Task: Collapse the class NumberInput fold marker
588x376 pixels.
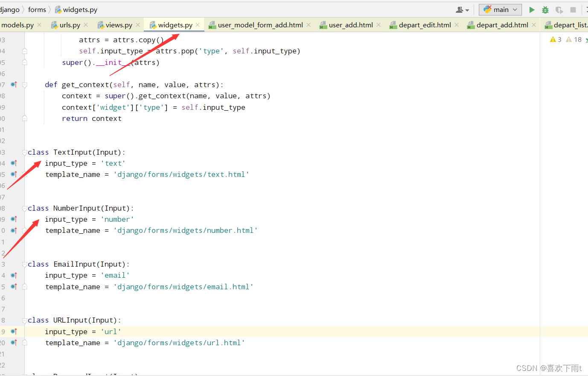Action: click(25, 208)
